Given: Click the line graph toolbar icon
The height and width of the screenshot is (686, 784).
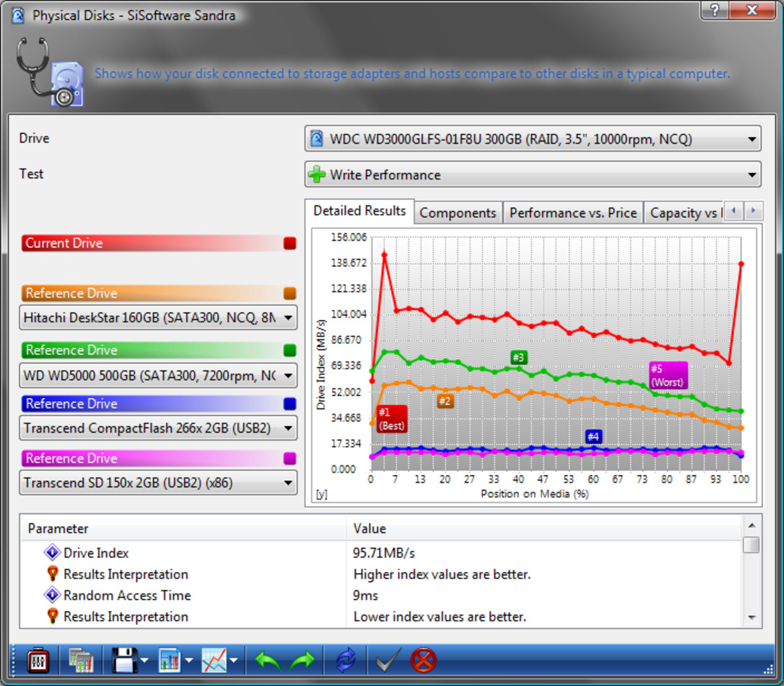Looking at the screenshot, I should pyautogui.click(x=214, y=661).
